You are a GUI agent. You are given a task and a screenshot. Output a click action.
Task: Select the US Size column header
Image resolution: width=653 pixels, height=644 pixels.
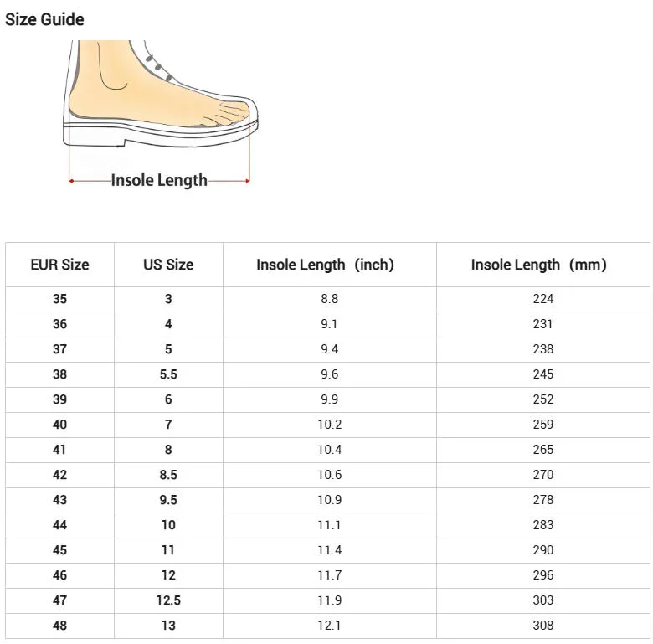click(x=168, y=265)
